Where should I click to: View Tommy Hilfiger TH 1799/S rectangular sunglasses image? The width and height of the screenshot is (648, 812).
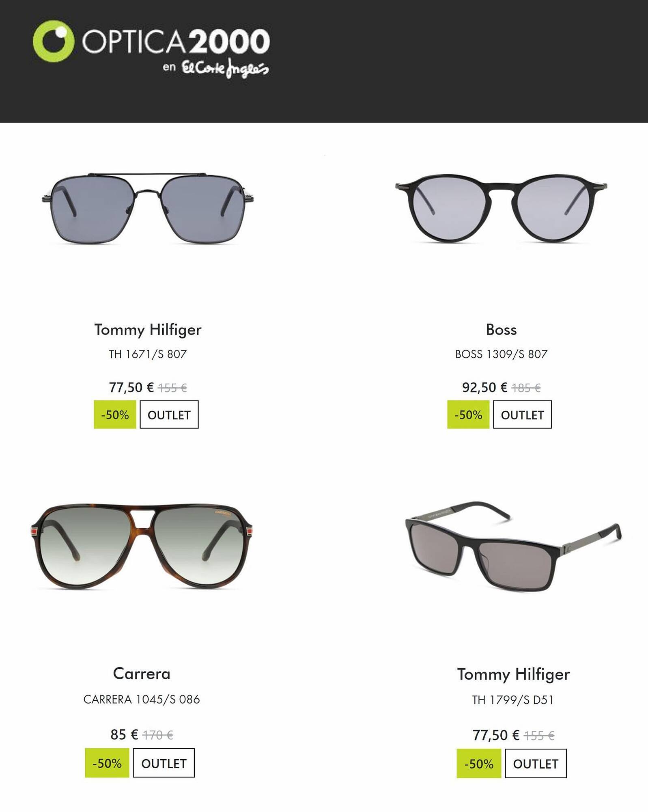[513, 546]
